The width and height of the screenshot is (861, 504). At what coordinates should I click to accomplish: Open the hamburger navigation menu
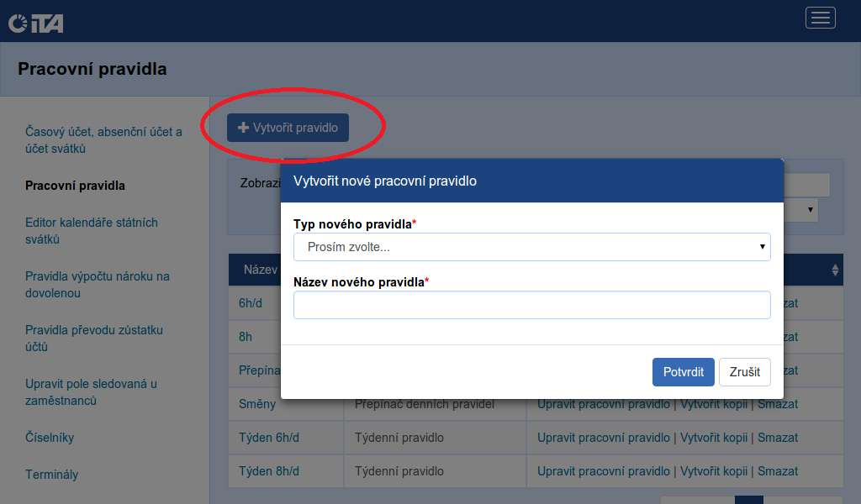820,18
